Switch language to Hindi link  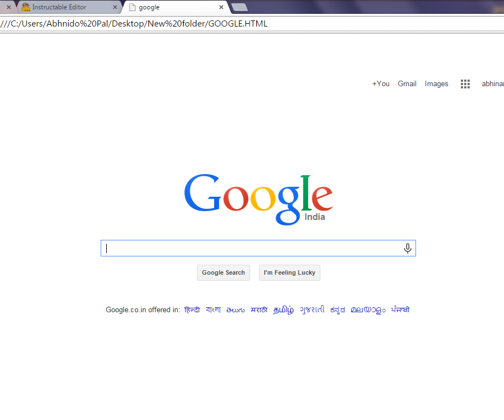click(192, 310)
